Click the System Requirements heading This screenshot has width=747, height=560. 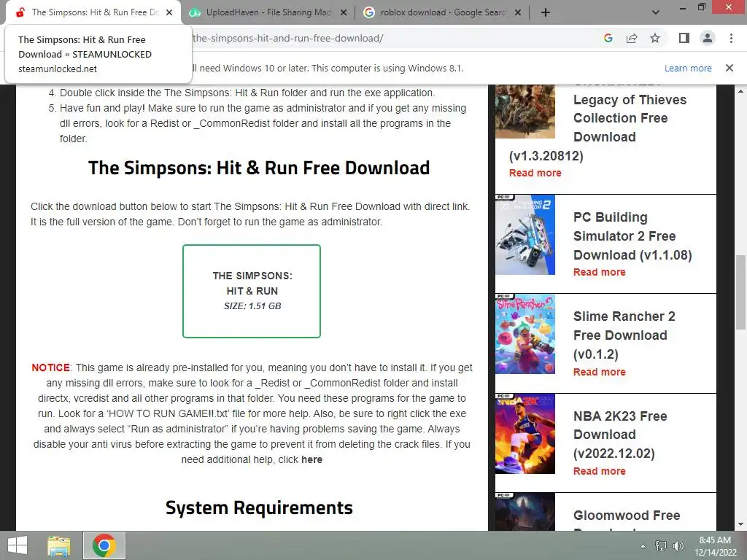[259, 507]
